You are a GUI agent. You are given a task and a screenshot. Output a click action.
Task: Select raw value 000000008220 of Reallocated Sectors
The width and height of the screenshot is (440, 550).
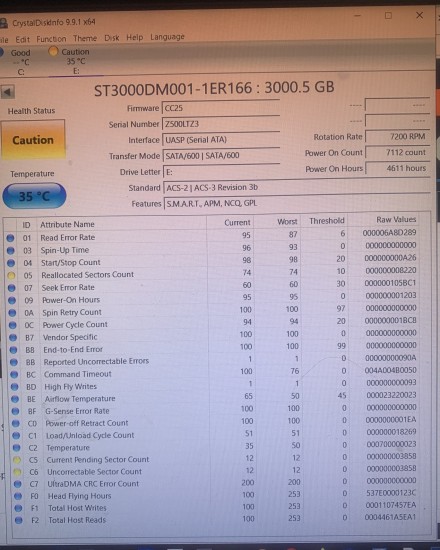click(x=391, y=270)
